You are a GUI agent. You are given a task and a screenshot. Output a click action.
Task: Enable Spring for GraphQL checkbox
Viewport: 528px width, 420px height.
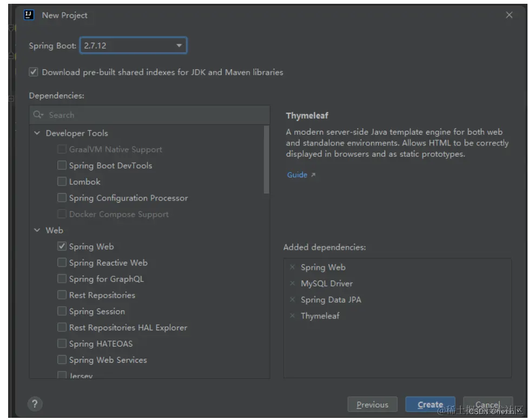coord(62,278)
